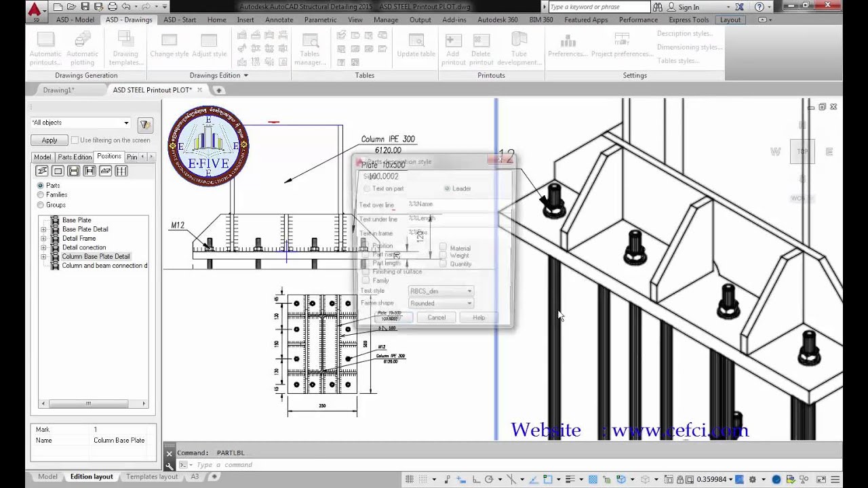Click the Change style ribbon button
This screenshot has width=868, height=488.
pos(170,46)
